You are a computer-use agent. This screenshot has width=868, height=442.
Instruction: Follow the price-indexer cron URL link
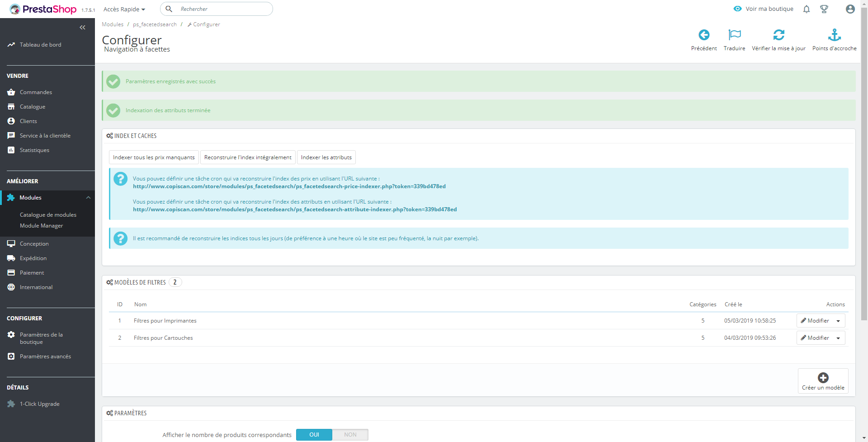click(289, 186)
